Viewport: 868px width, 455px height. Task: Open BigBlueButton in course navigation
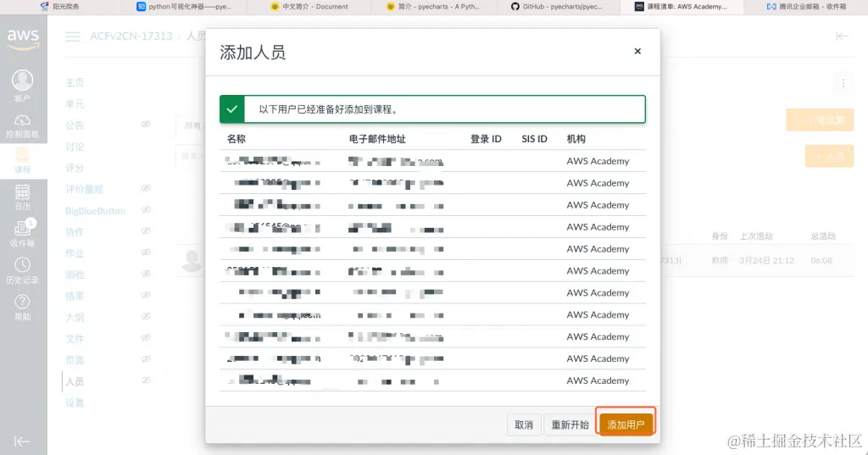[95, 211]
